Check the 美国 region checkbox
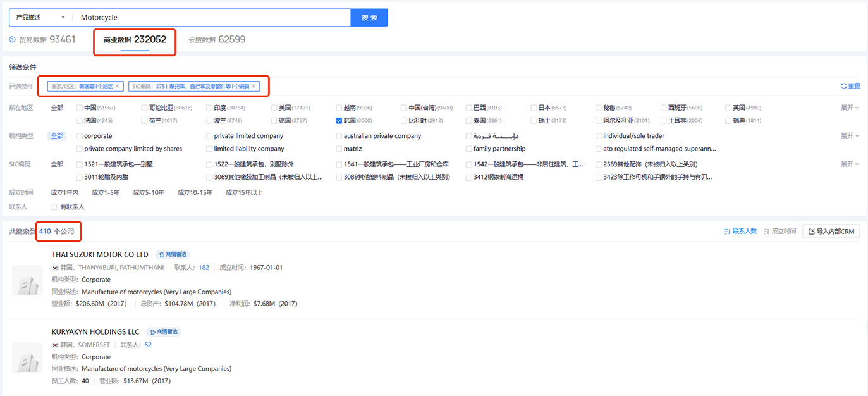This screenshot has width=868, height=396. click(274, 108)
